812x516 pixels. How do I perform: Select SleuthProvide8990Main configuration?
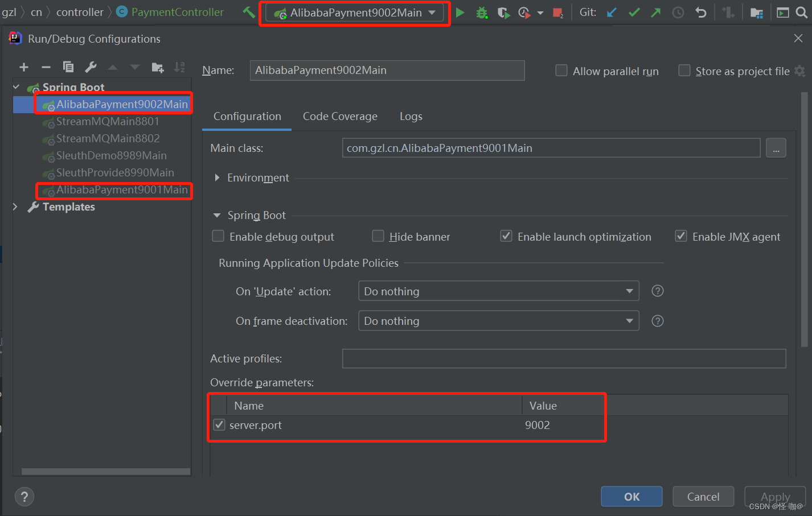(x=115, y=172)
